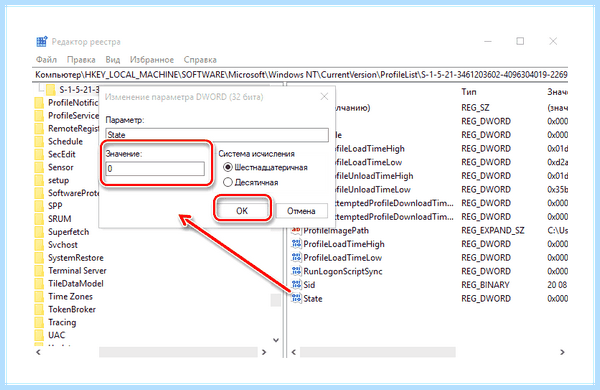Screen dimensions: 600x390
Task: Close the DWORD edit dialog
Action: click(324, 96)
